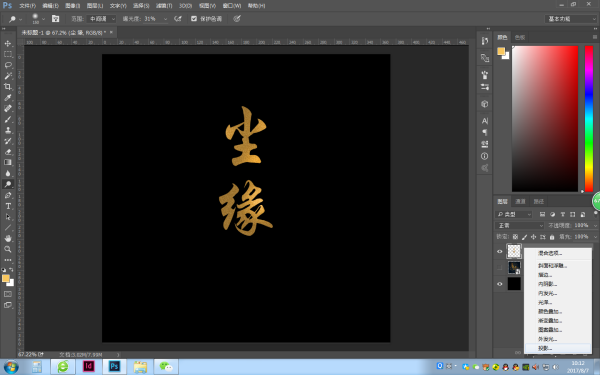Open the Exposure 31% dropdown arrow

(x=165, y=19)
